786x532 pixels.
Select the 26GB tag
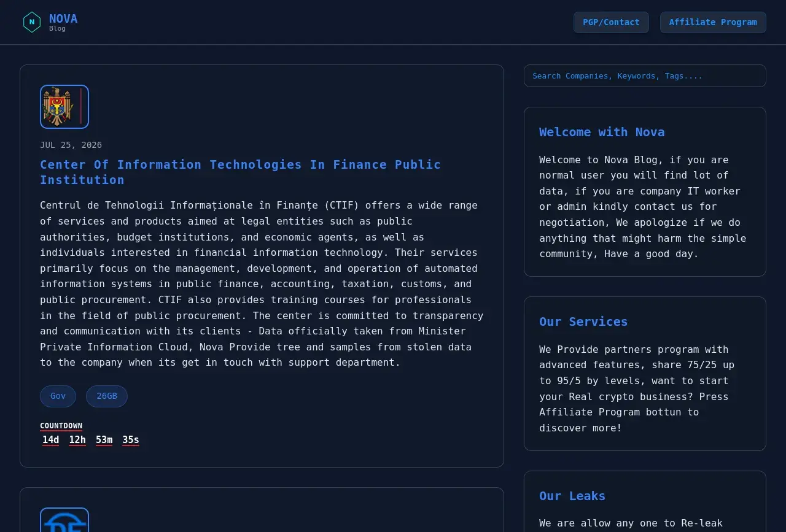tap(107, 396)
